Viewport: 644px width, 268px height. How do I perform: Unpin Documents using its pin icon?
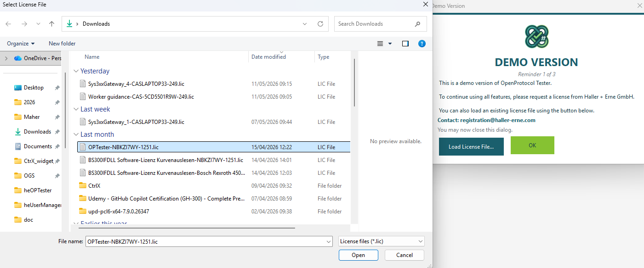pos(57,146)
